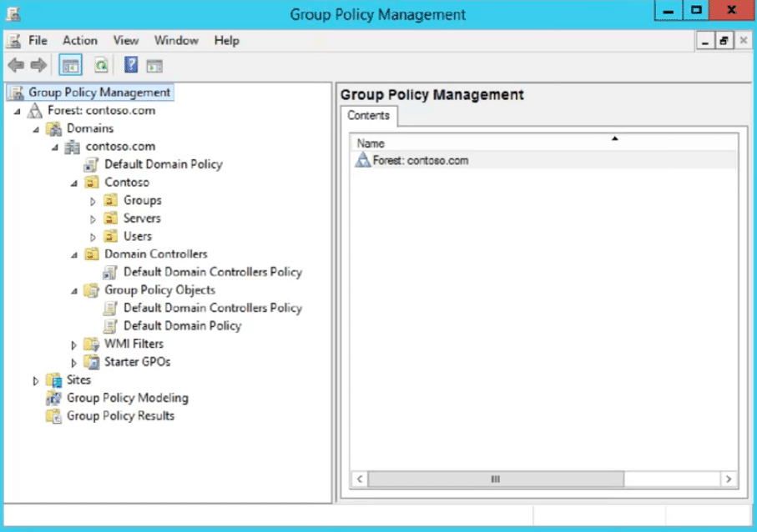This screenshot has width=757, height=532.
Task: Collapse the Group Policy Objects node
Action: [x=74, y=291]
